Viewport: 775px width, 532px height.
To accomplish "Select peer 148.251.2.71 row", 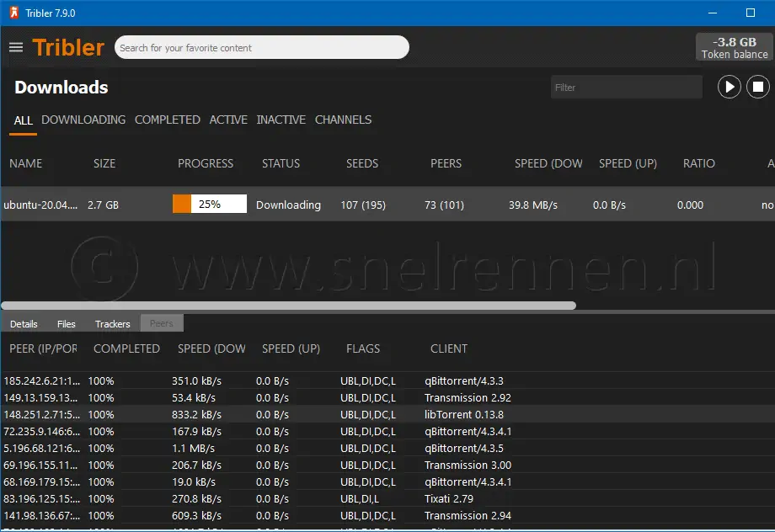I will (387, 414).
